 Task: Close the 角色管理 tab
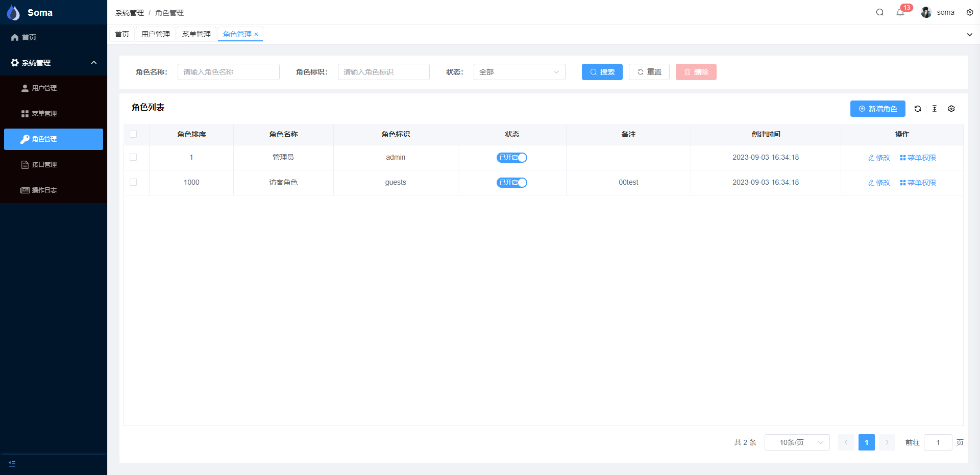pos(256,34)
